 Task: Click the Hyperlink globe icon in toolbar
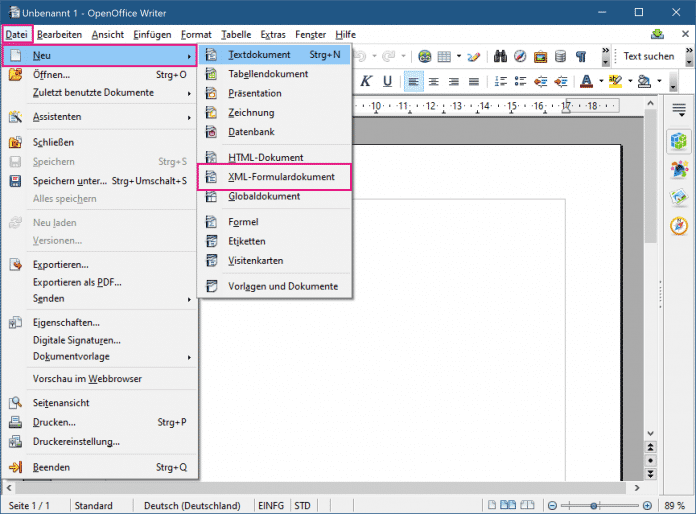point(425,56)
